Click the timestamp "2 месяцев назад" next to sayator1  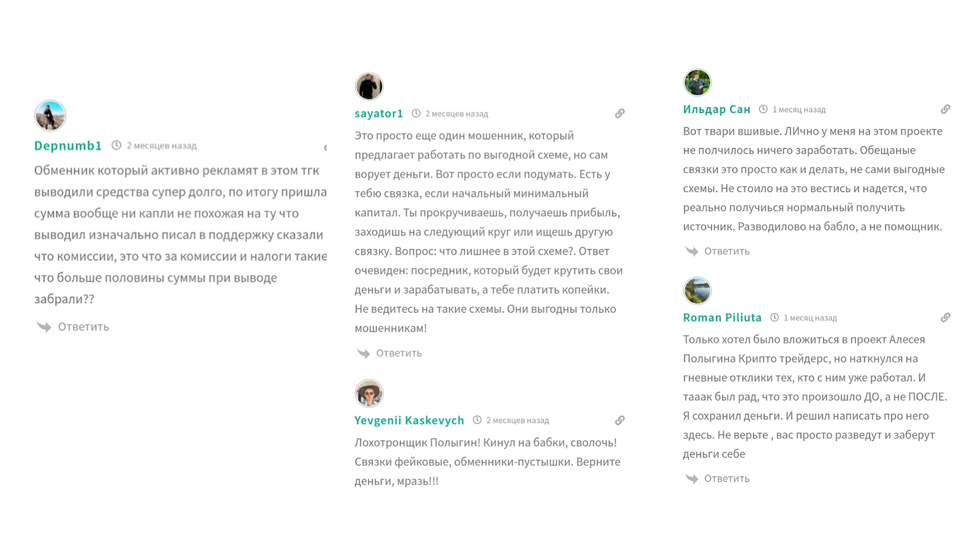click(x=456, y=114)
